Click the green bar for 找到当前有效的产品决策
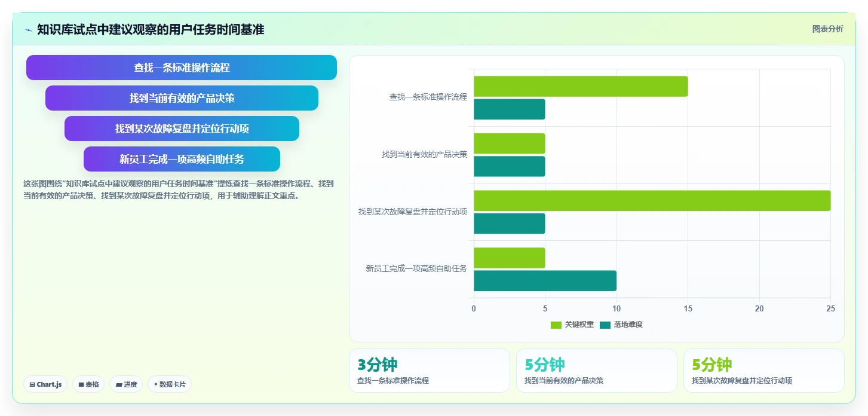Screen dimensions: 868x416 tap(510, 143)
